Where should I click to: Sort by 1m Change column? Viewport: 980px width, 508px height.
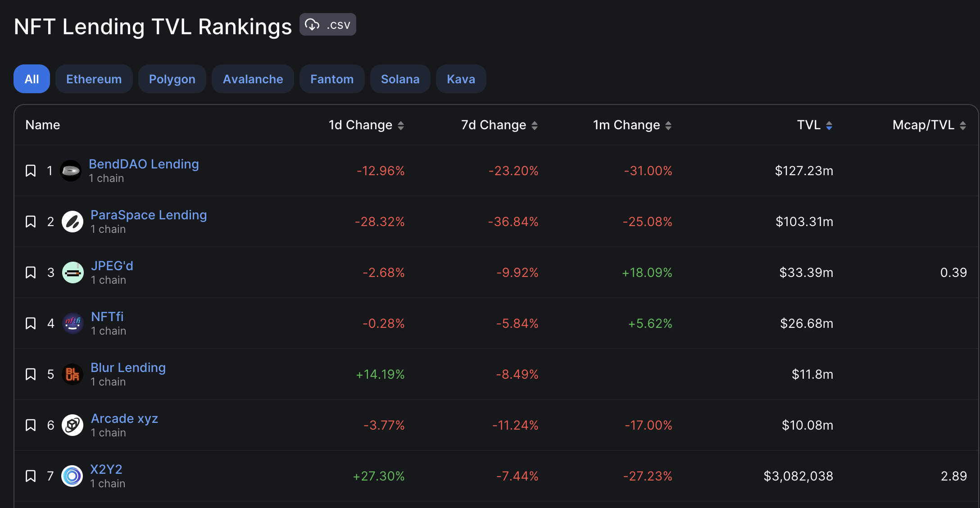pos(632,125)
